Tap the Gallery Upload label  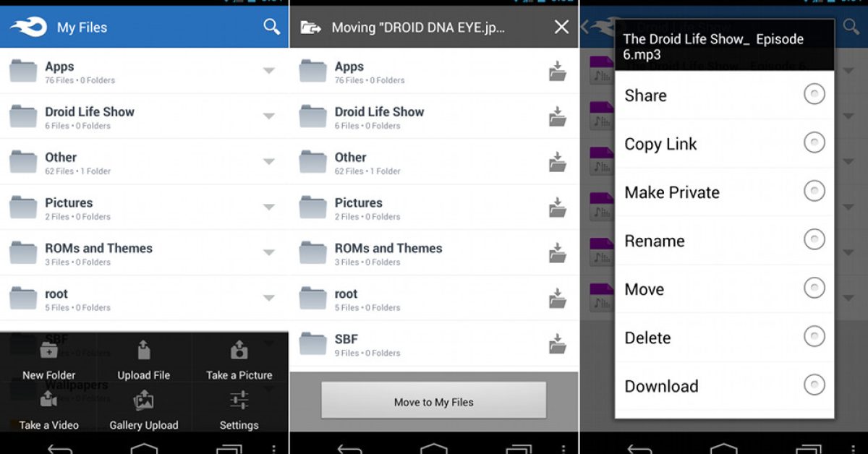144,425
